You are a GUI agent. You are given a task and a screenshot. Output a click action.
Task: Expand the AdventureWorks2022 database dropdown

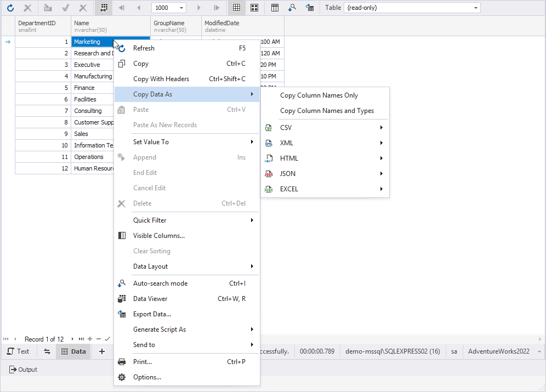click(x=540, y=351)
